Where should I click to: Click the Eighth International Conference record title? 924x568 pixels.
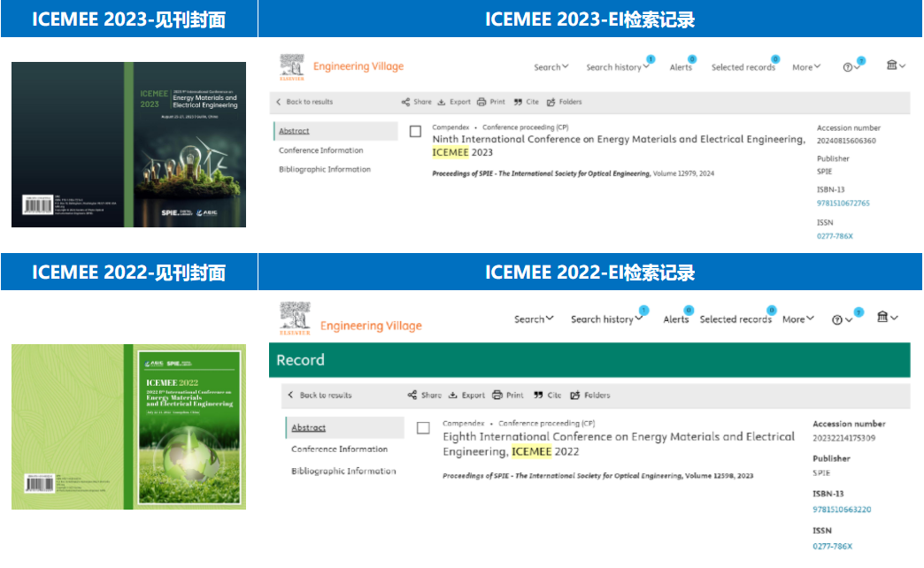(619, 443)
